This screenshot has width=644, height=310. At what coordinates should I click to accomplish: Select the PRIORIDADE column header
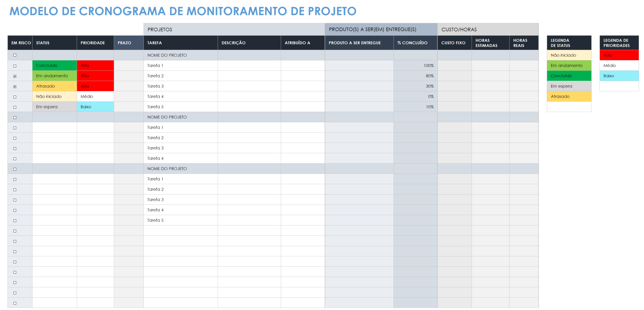95,43
